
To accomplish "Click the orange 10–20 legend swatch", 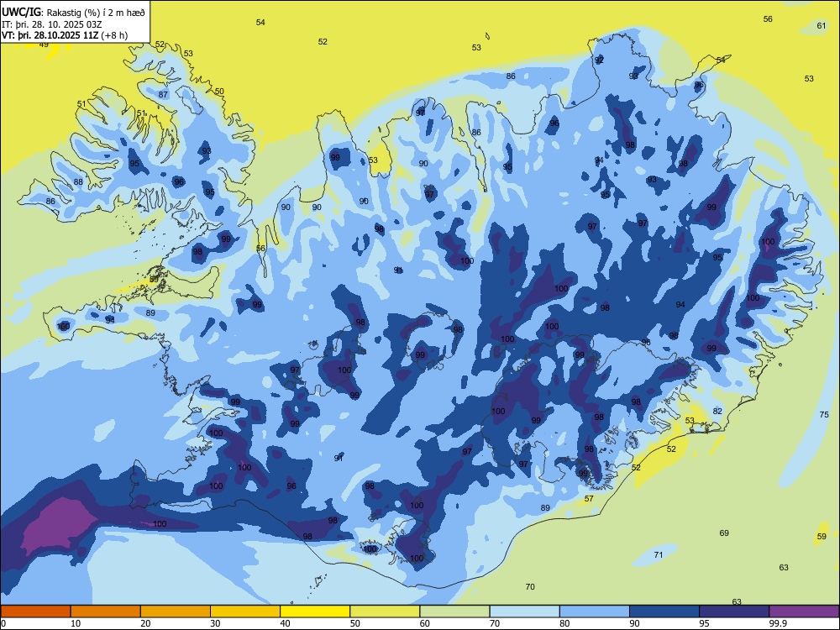I will coord(106,612).
